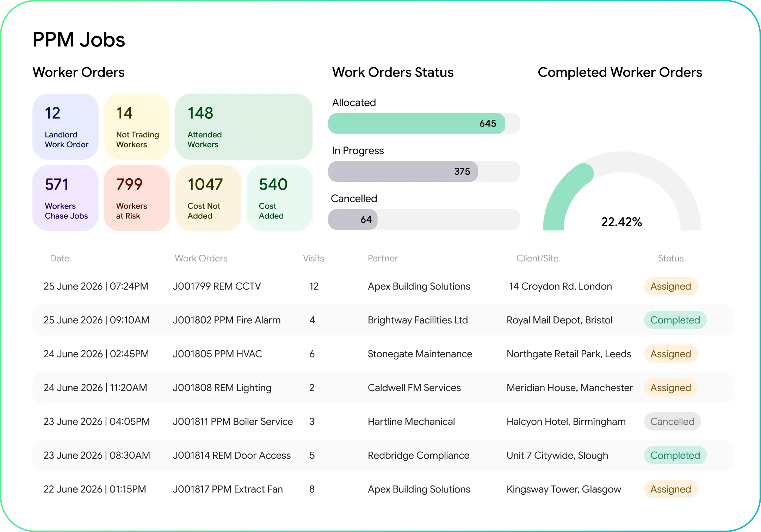Click site Meridian House, Manchester
Image resolution: width=761 pixels, height=532 pixels.
click(x=570, y=388)
